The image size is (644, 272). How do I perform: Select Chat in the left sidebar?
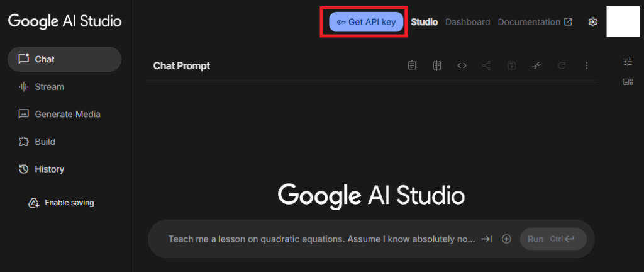[64, 59]
